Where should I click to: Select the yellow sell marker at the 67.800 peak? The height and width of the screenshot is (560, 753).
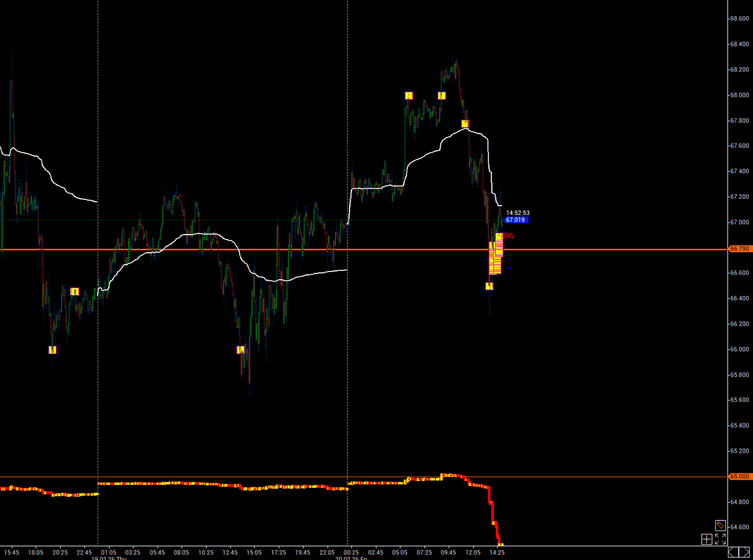[464, 125]
